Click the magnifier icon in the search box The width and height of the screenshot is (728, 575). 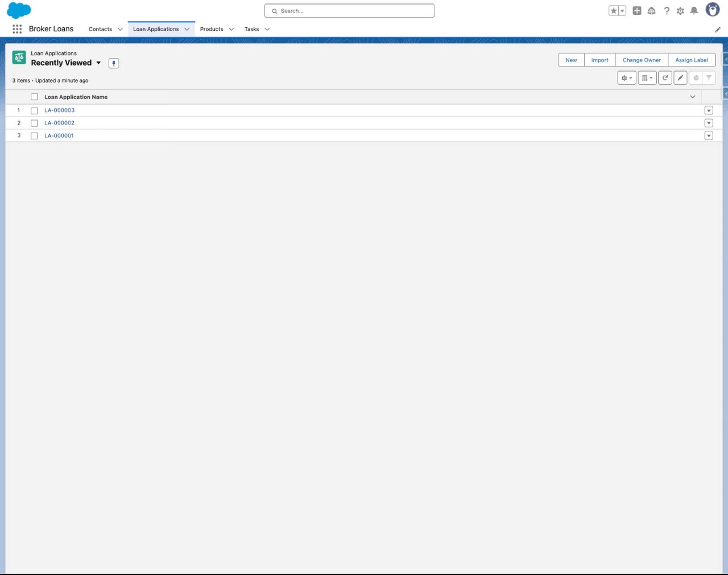275,11
